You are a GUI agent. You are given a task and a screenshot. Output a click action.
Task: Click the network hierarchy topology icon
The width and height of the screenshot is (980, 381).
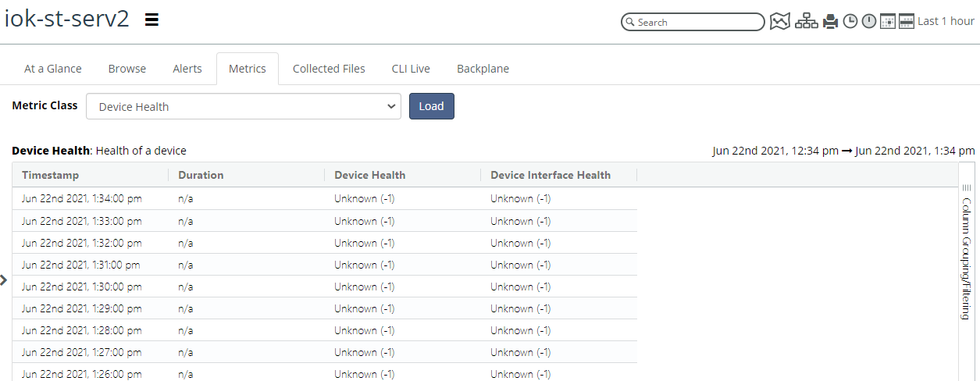point(807,21)
